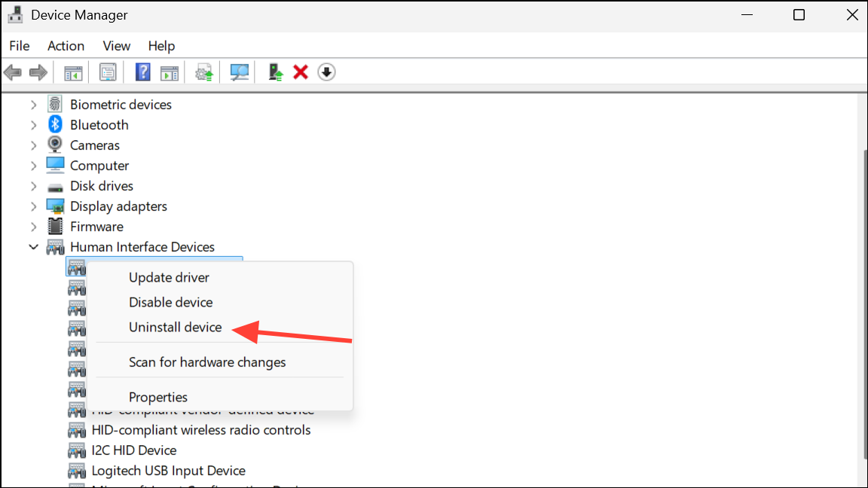Select Update driver in the context menu
Screen dimensions: 868x488
[x=169, y=278]
